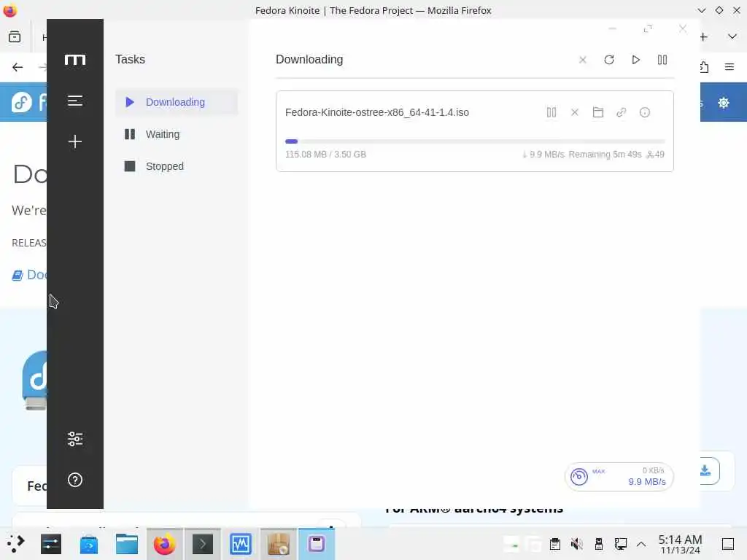The width and height of the screenshot is (747, 560).
Task: Open the Motrix help icon
Action: [75, 480]
